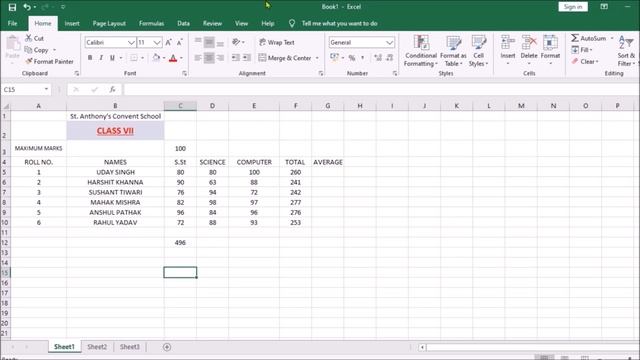Expand the Name Box dropdown arrow

[x=46, y=89]
